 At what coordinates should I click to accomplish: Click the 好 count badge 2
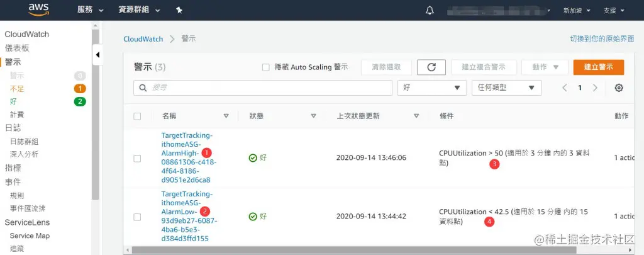[x=80, y=101]
